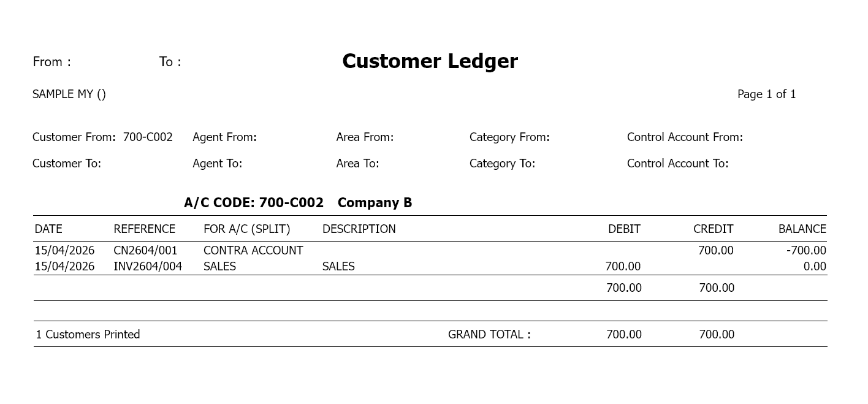Click the Page 1 of 1 indicator
868x404 pixels.
766,94
